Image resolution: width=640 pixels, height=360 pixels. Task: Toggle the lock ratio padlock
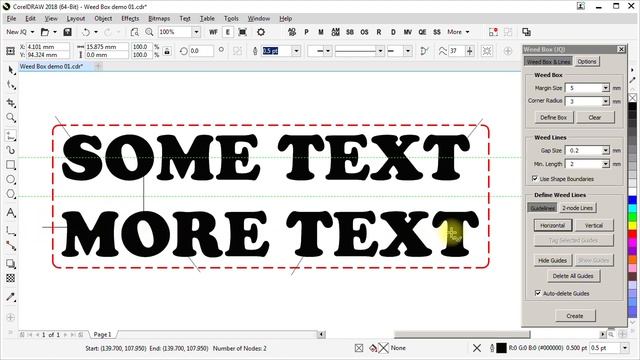point(167,51)
